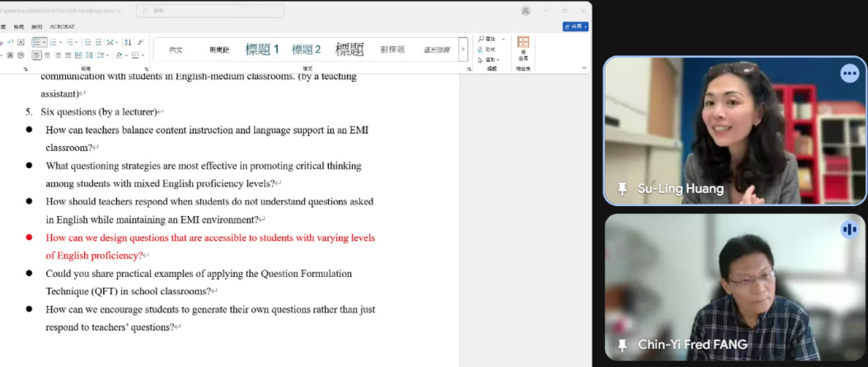This screenshot has width=868, height=367.
Task: Click the sort paragraphs icon
Action: pyautogui.click(x=128, y=42)
